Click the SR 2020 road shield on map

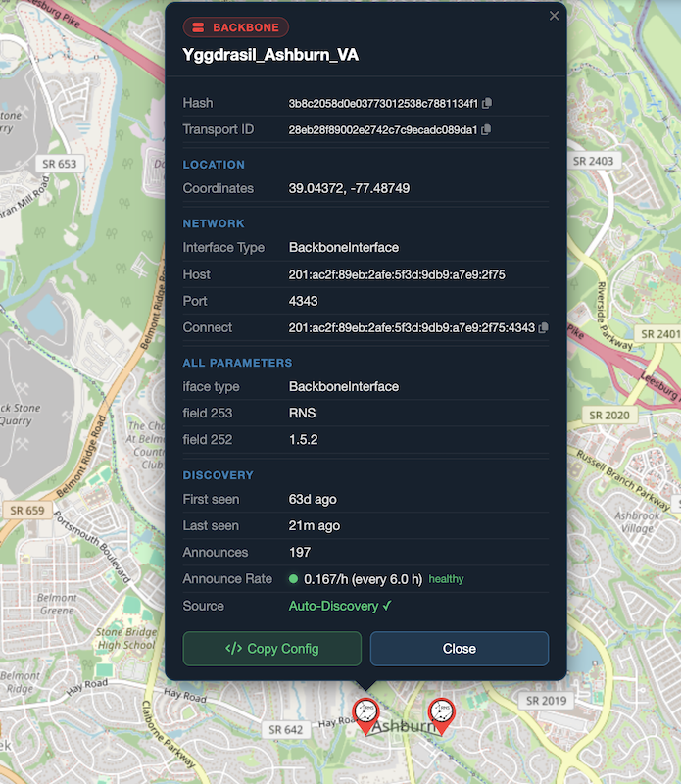pos(609,415)
